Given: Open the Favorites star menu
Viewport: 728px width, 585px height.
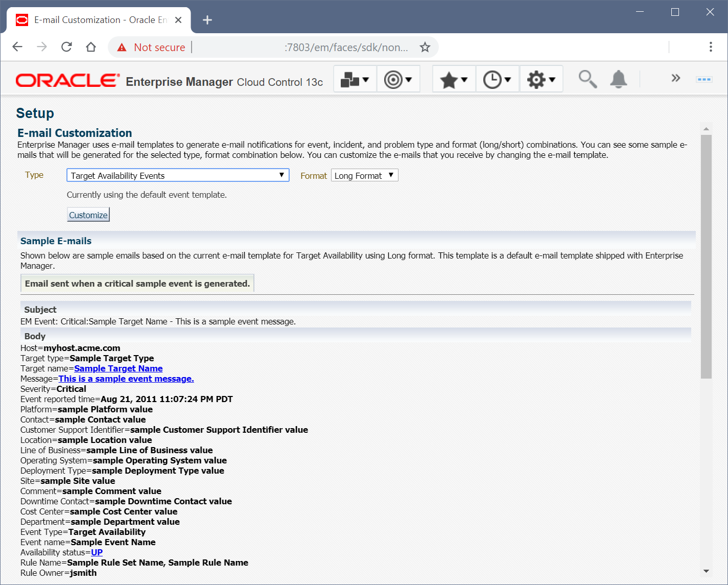Looking at the screenshot, I should pos(454,79).
